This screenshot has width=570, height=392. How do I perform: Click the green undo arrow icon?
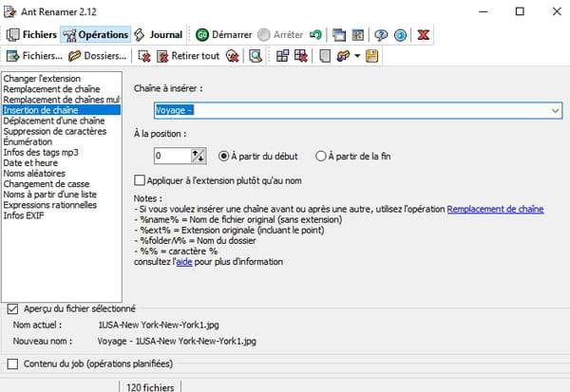point(315,35)
